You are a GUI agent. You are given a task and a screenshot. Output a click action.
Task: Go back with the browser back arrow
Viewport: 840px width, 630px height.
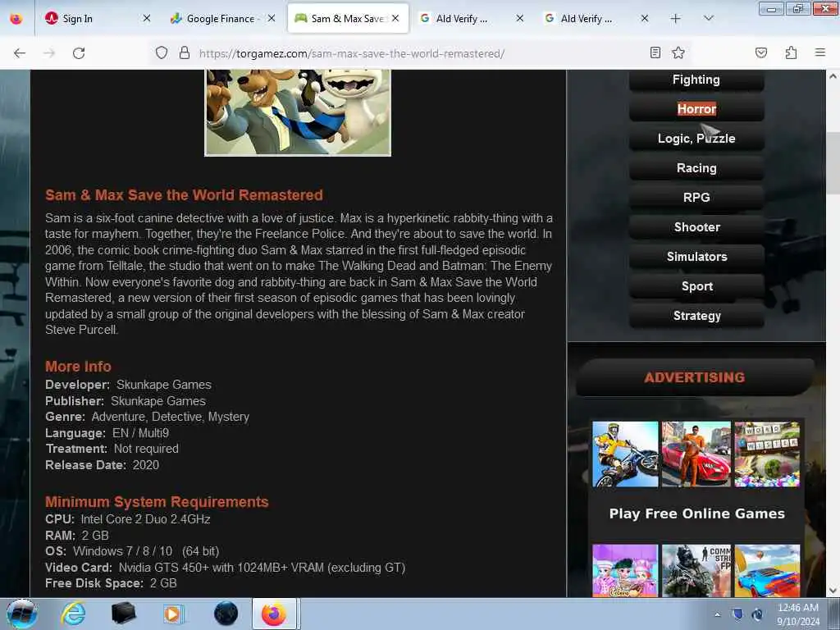coord(20,53)
